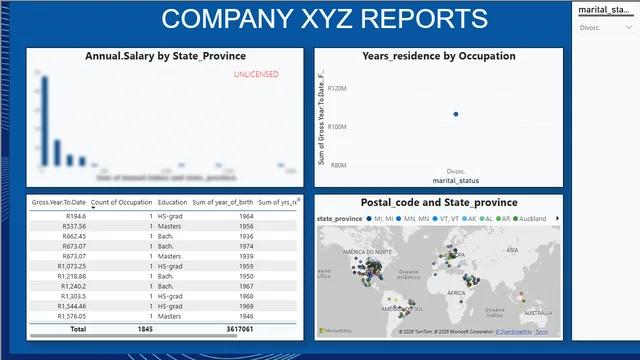The height and width of the screenshot is (360, 640).
Task: Click the 1936 year of birth cell
Action: pos(246,236)
